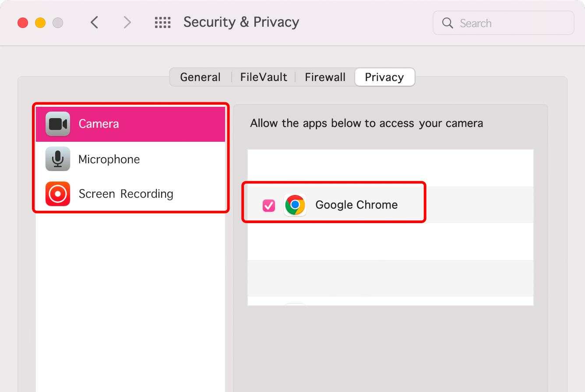Click the Google Chrome name in the apps list
Viewport: 585px width, 392px height.
(356, 205)
